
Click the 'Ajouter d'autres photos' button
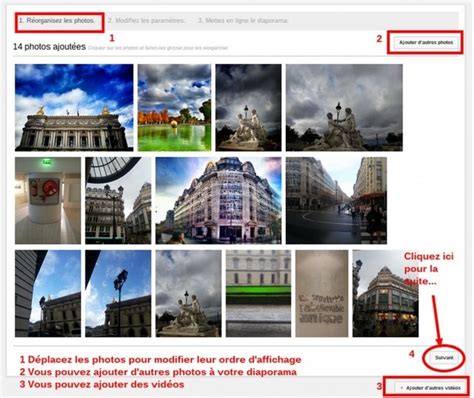coord(426,43)
